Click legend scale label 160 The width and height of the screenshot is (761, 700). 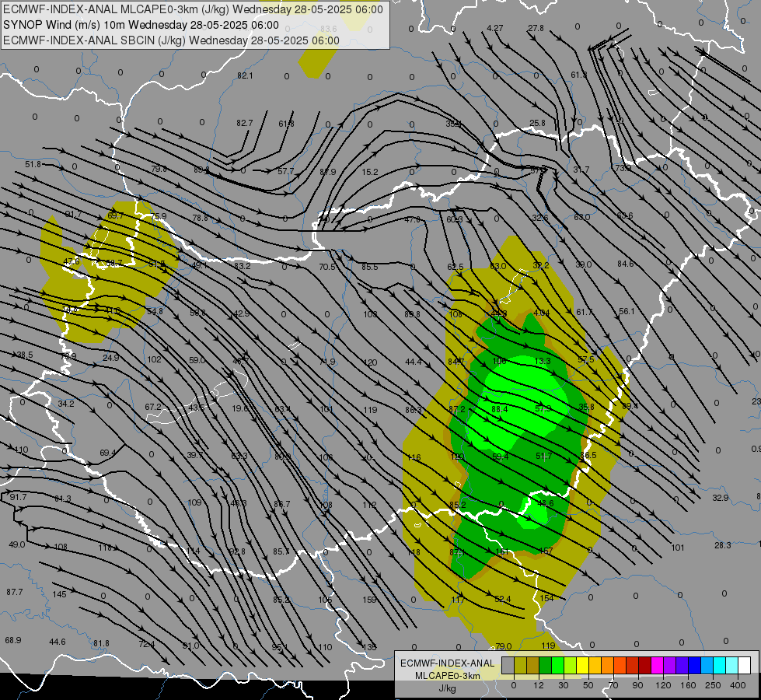click(x=688, y=685)
